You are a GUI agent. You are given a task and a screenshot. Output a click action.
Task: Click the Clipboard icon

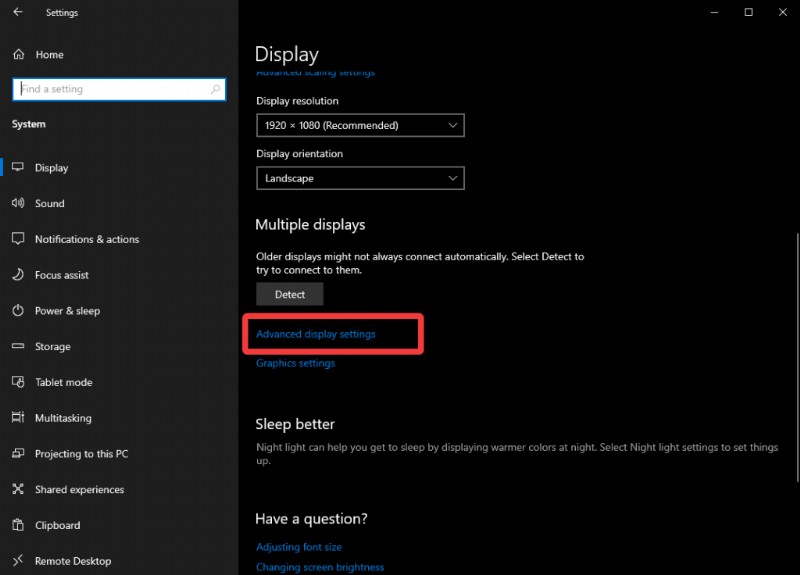(18, 524)
